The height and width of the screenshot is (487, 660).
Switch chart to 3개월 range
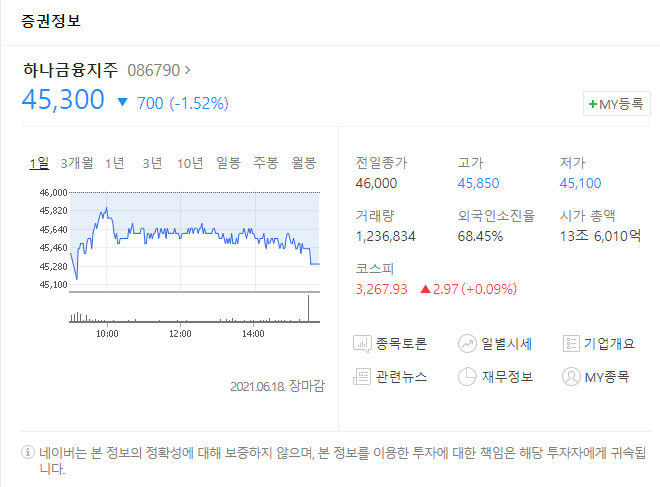(x=77, y=163)
